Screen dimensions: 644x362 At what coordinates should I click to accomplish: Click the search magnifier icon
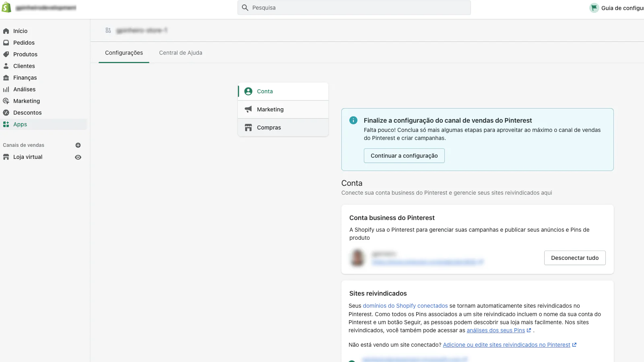(x=245, y=8)
